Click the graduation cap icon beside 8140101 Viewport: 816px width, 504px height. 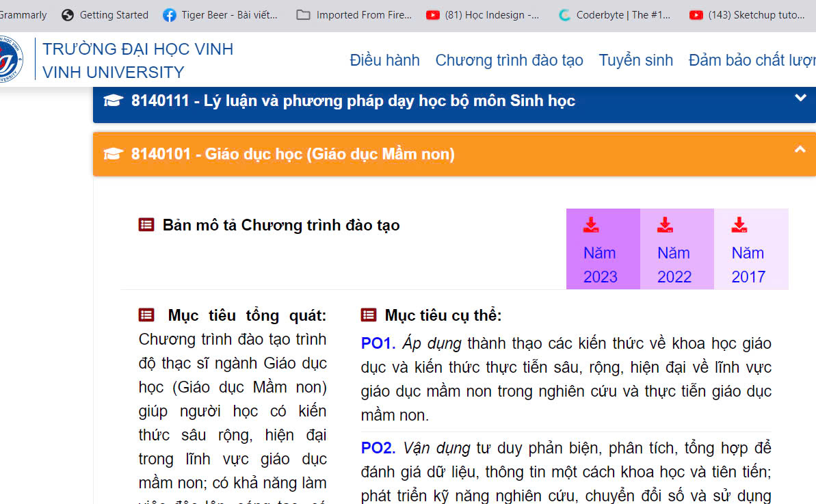click(x=113, y=154)
